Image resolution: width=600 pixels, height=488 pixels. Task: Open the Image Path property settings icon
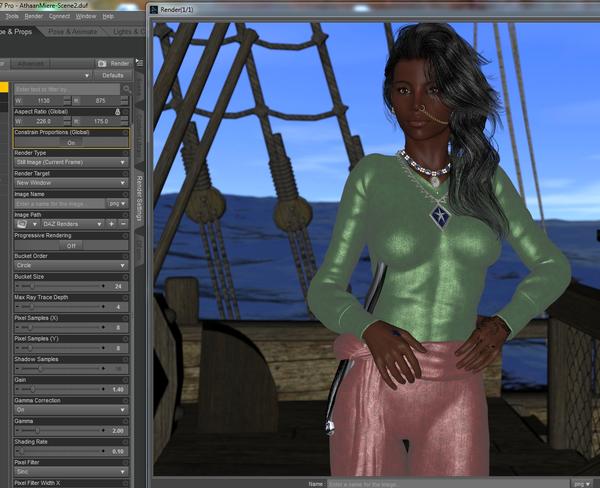125,215
